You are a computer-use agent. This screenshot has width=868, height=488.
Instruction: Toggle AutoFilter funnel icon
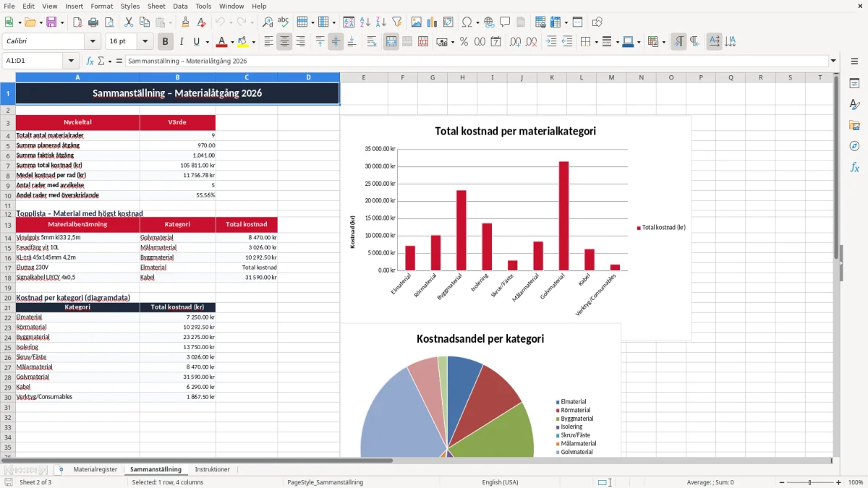396,22
